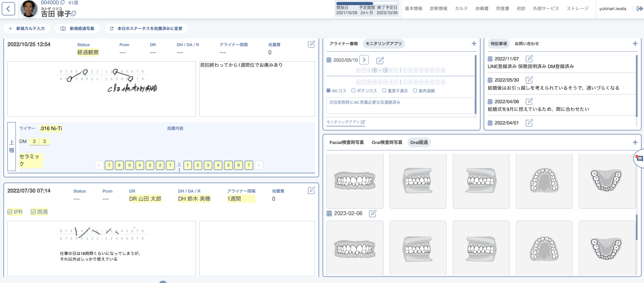Click the treatment period progress bar
This screenshot has width=644, height=283.
point(367,4)
